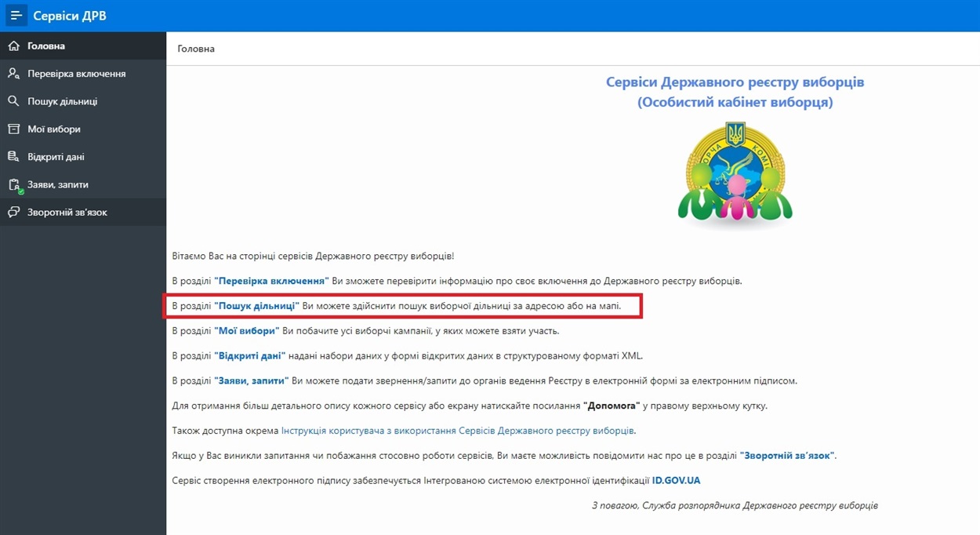The width and height of the screenshot is (980, 535).
Task: Open the "Мої вибори" link in body text
Action: pos(247,331)
